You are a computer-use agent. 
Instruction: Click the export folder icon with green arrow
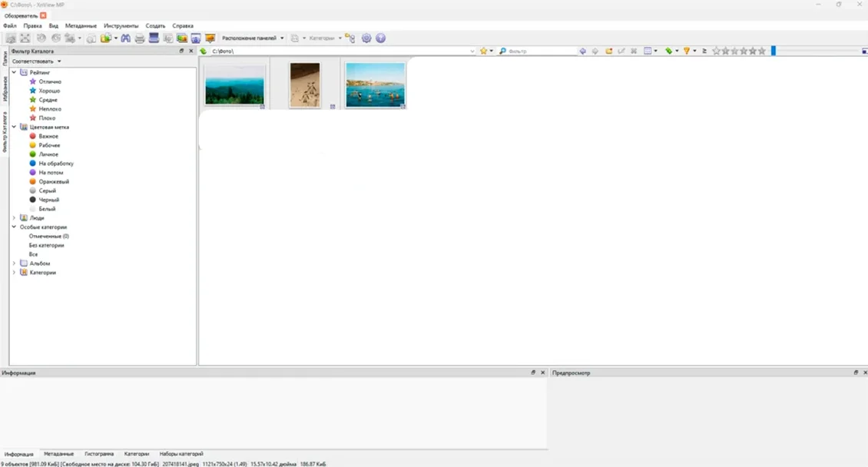[106, 38]
